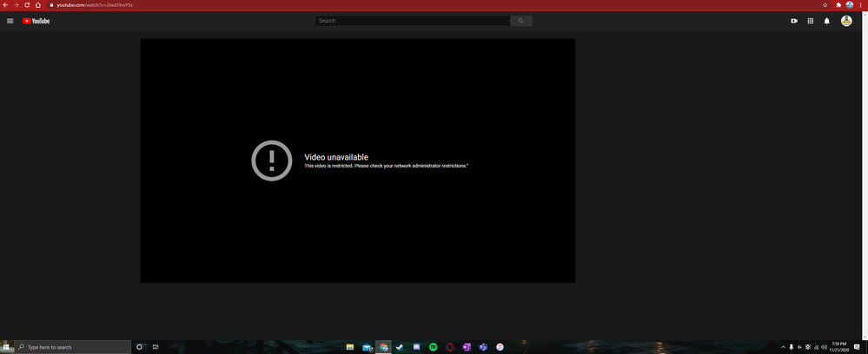Reload the page with browser refresh button
868x354 pixels.
[27, 5]
